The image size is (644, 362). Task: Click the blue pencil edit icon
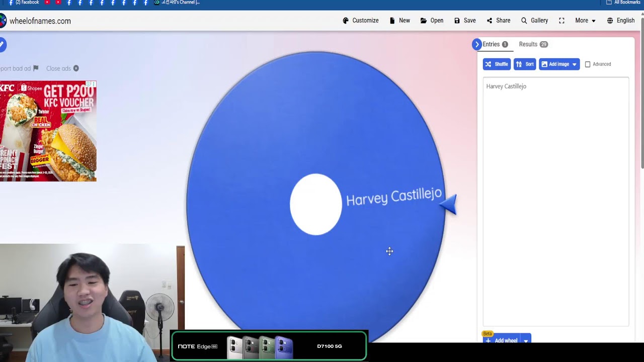2,45
